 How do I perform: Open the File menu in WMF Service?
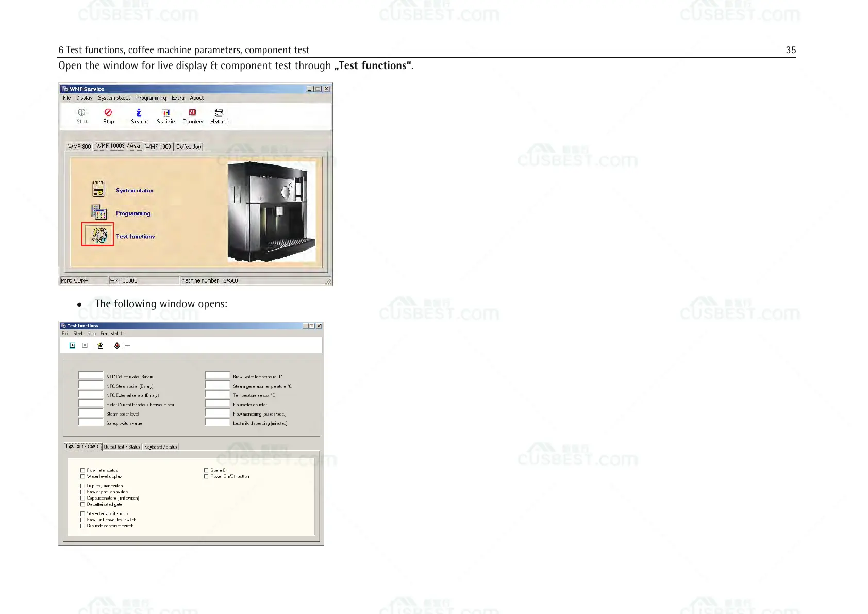pyautogui.click(x=67, y=98)
